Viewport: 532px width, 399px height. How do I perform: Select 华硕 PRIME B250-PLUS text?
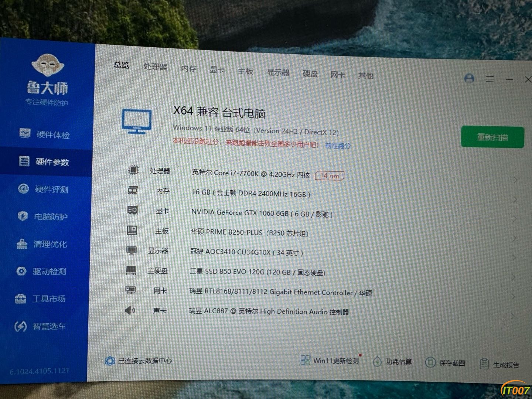(x=249, y=233)
